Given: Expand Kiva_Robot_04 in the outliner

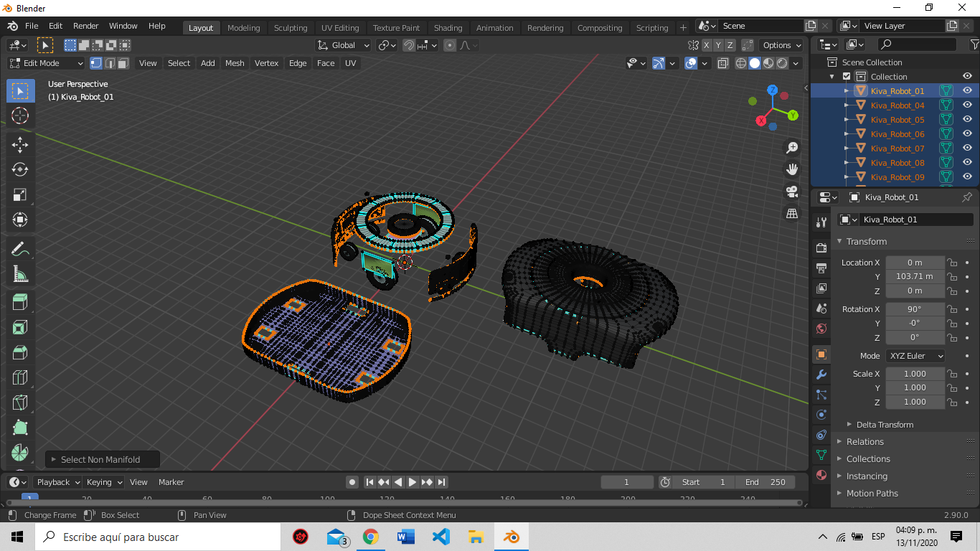Looking at the screenshot, I should point(847,105).
